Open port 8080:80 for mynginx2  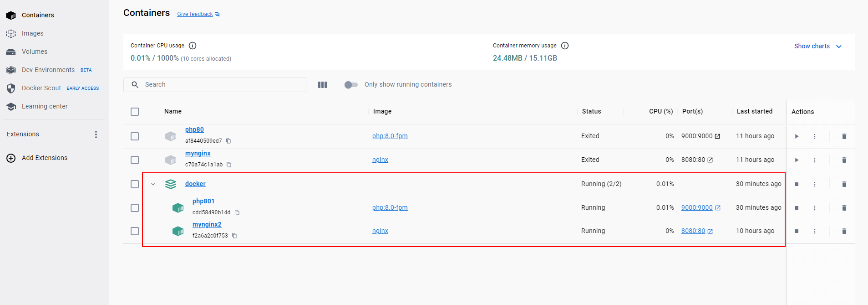pyautogui.click(x=697, y=231)
